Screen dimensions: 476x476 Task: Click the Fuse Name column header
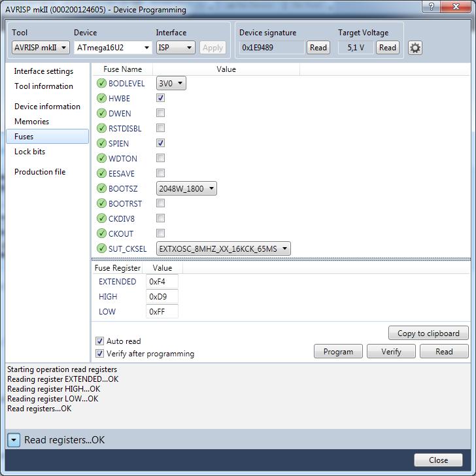pyautogui.click(x=123, y=69)
